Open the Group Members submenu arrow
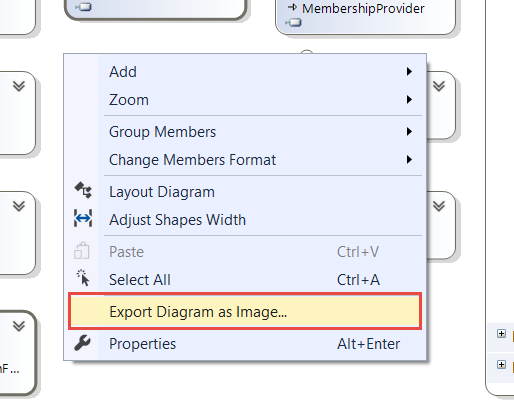Image resolution: width=514 pixels, height=418 pixels. click(409, 132)
